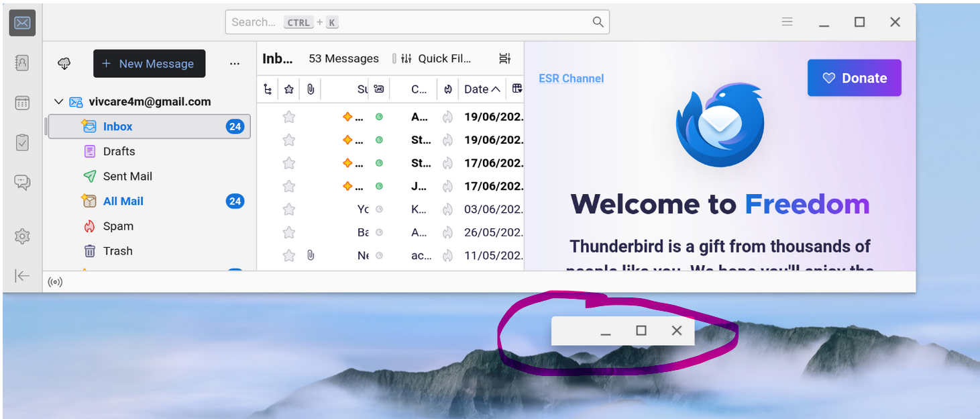980x419 pixels.
Task: Sort by the Read status column header
Action: coord(379,89)
